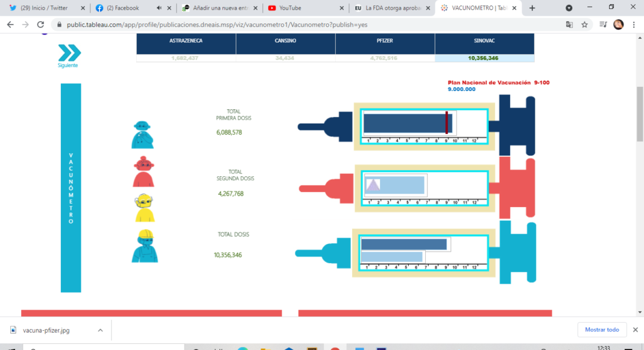The height and width of the screenshot is (350, 644).
Task: Close the VACUNOMETRO tab
Action: click(x=514, y=8)
